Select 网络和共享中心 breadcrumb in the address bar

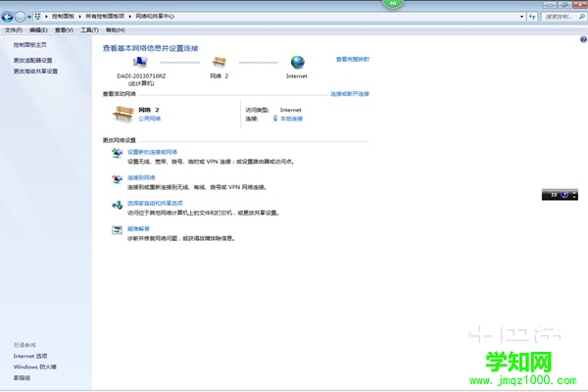pyautogui.click(x=155, y=16)
